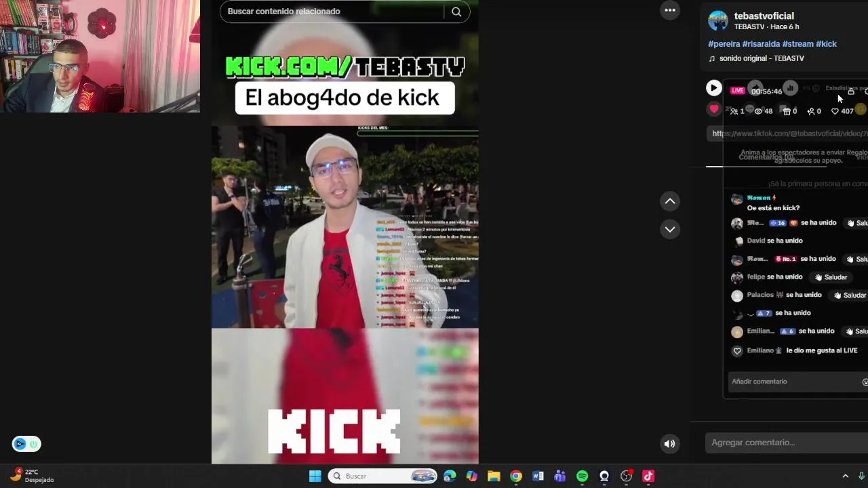Click the Agregar comentario input
The height and width of the screenshot is (488, 868).
[787, 443]
